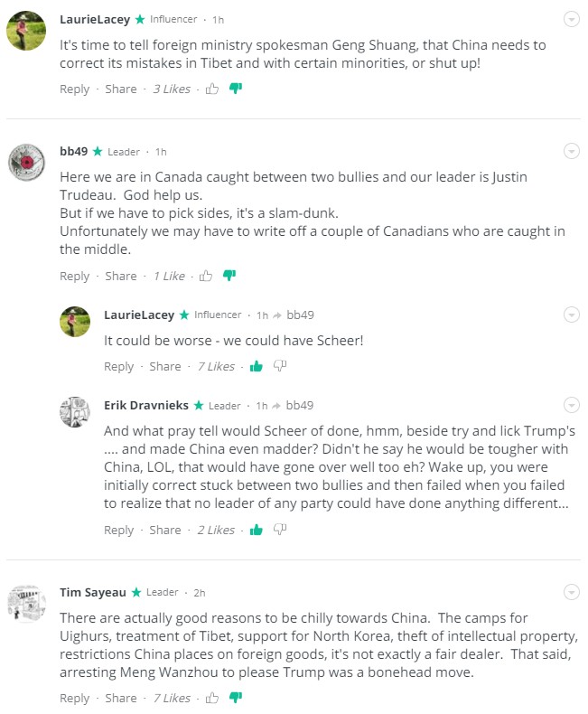Reply to Tim Sayeau's comment
The width and height of the screenshot is (588, 714).
pyautogui.click(x=74, y=698)
